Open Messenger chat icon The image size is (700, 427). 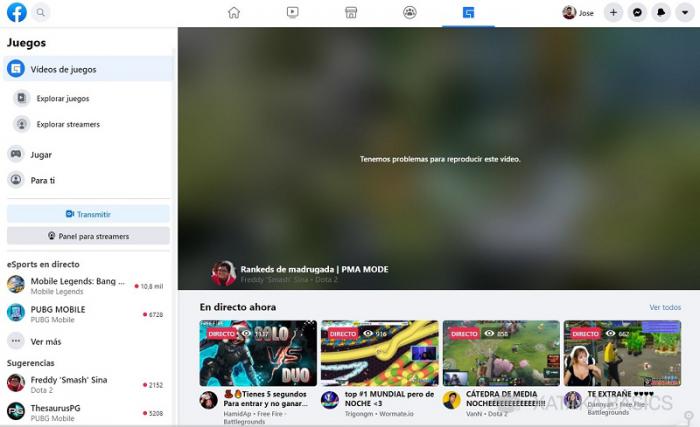click(637, 12)
